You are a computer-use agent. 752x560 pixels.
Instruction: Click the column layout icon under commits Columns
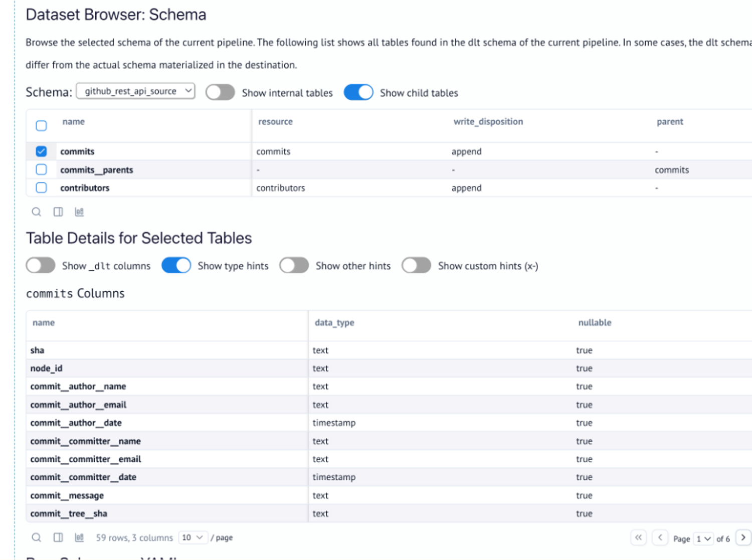[58, 537]
